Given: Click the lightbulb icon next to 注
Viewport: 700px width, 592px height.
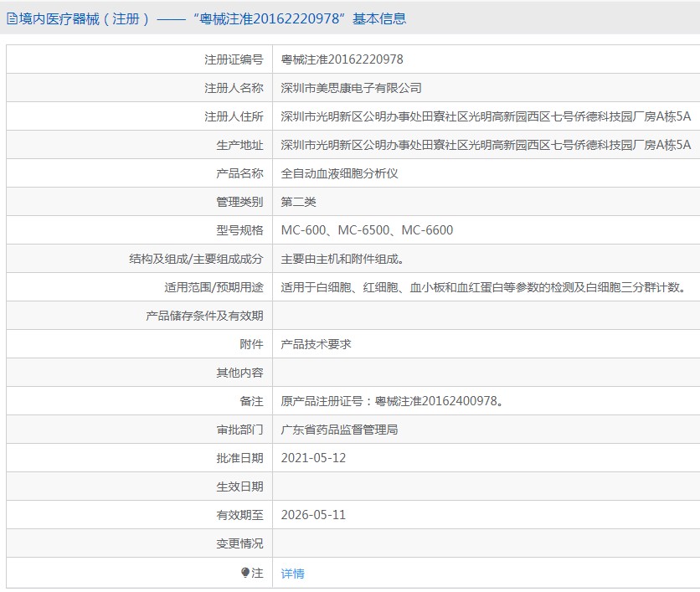Looking at the screenshot, I should click(244, 572).
